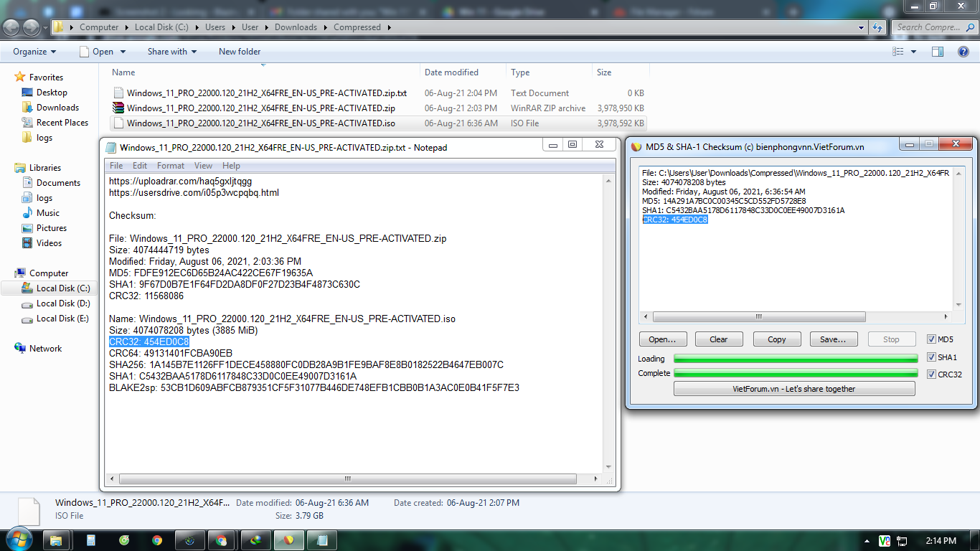Click the Explorer Back navigation arrow
The width and height of the screenshot is (980, 551).
point(11,27)
